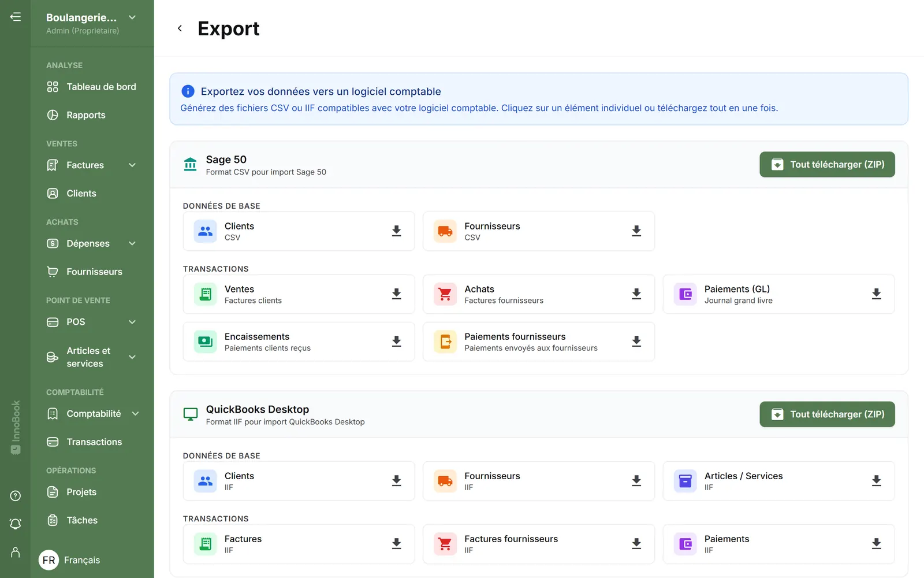
Task: Download Encaissements export file
Action: click(397, 342)
